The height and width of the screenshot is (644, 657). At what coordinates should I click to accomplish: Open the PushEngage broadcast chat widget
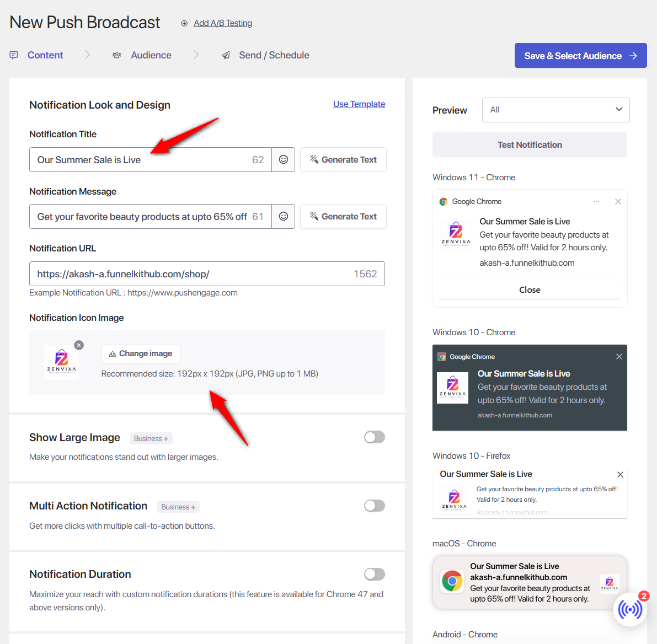coord(630,609)
